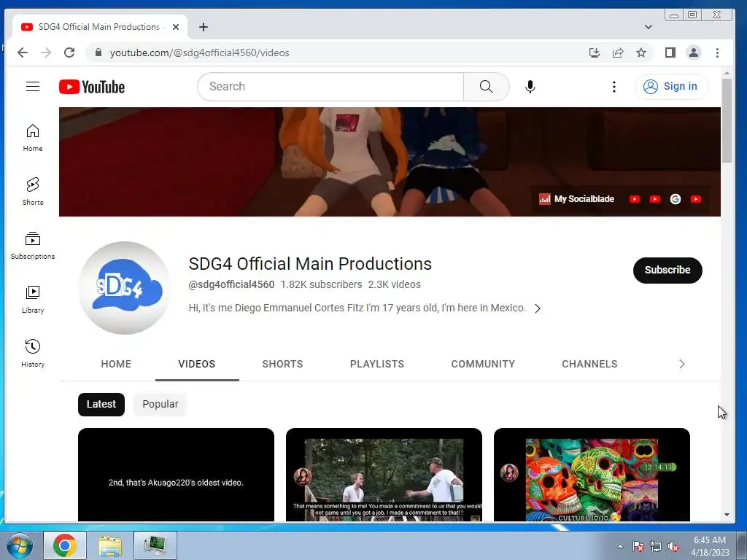
Task: Click the install app icon in address bar
Action: click(x=594, y=52)
